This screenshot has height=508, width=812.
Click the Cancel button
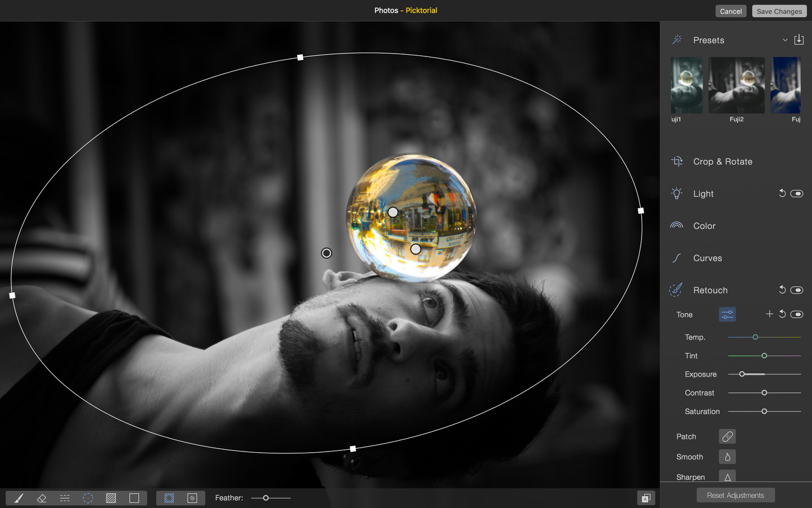pos(731,11)
